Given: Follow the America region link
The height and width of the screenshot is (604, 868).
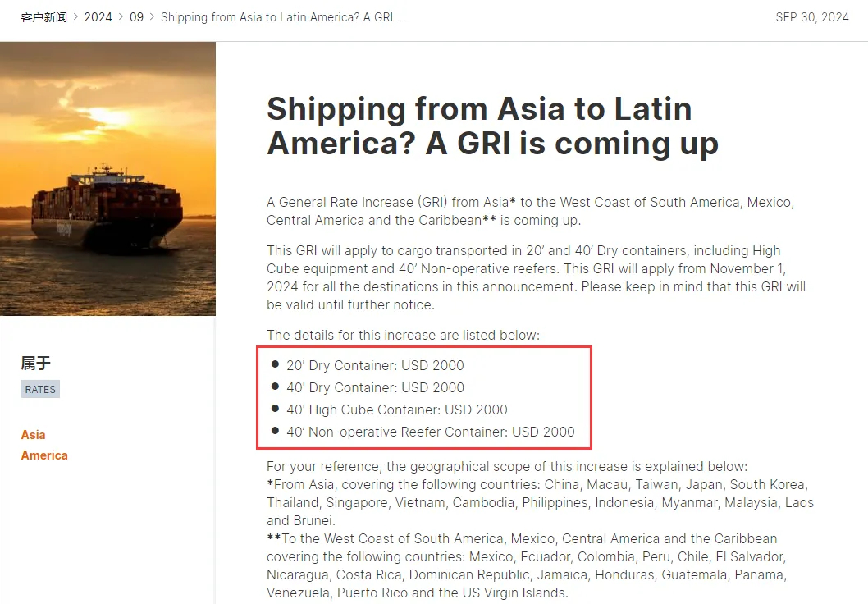Looking at the screenshot, I should click(44, 455).
